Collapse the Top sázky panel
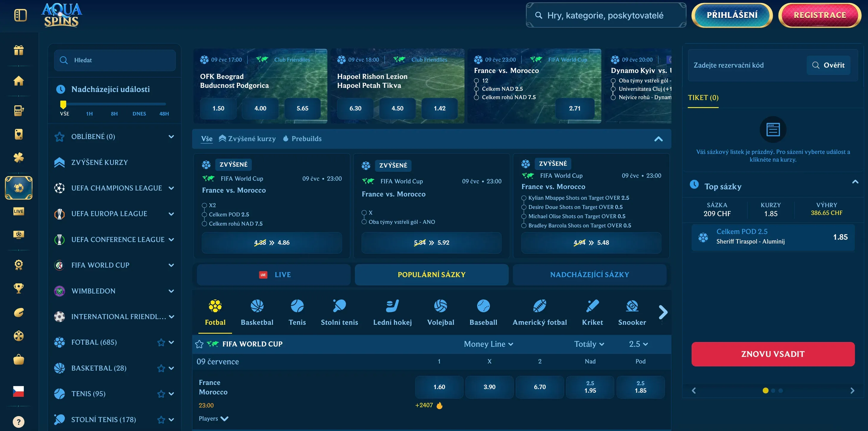This screenshot has width=868, height=431. point(855,182)
